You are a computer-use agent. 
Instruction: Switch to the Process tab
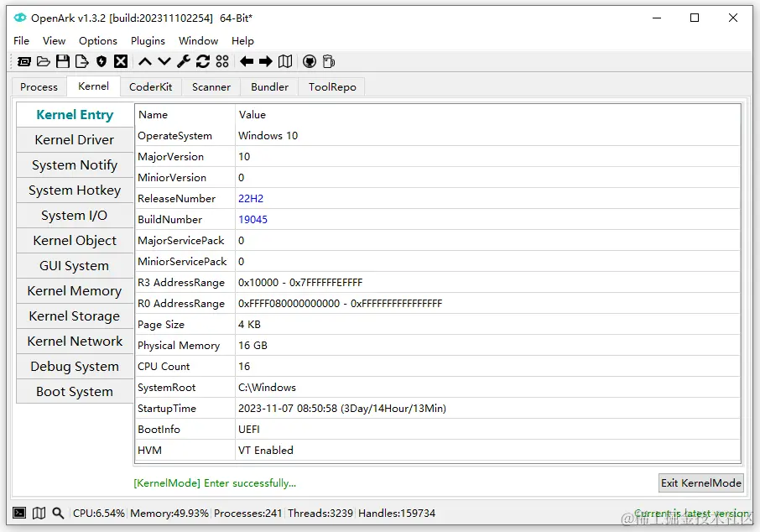pyautogui.click(x=39, y=86)
